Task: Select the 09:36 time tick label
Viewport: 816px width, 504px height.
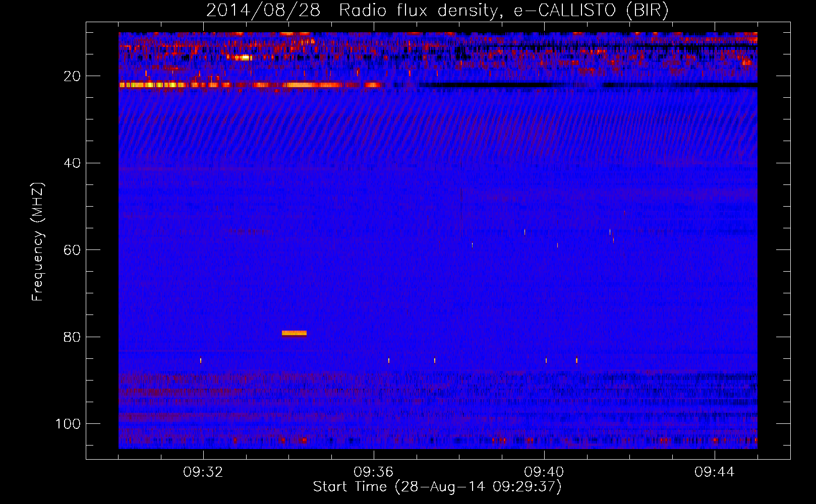Action: (374, 472)
